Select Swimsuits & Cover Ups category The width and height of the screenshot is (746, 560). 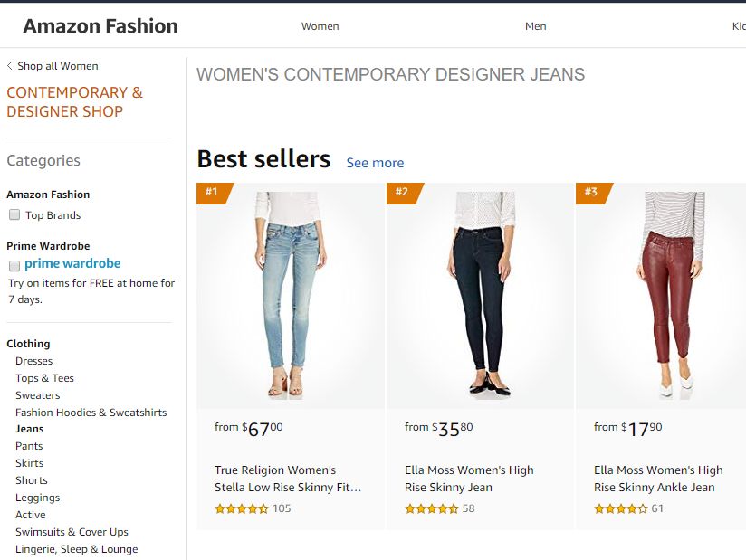pos(72,531)
